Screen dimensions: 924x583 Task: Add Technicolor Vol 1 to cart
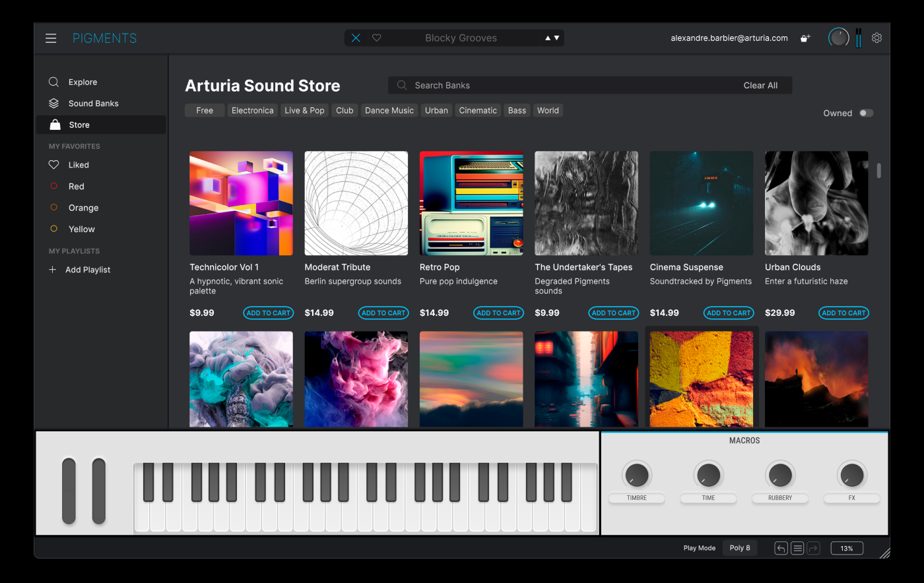268,313
